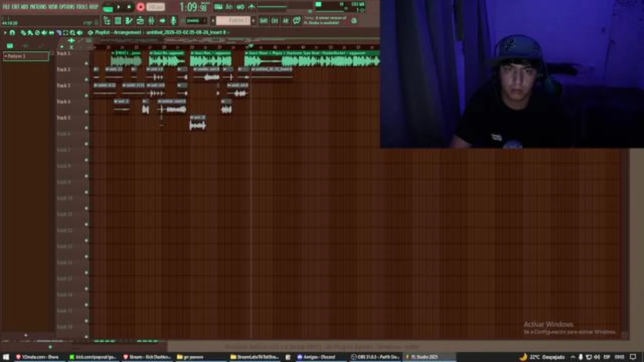
Task: Click the green right-arrow toolbar icon
Action: point(163,21)
